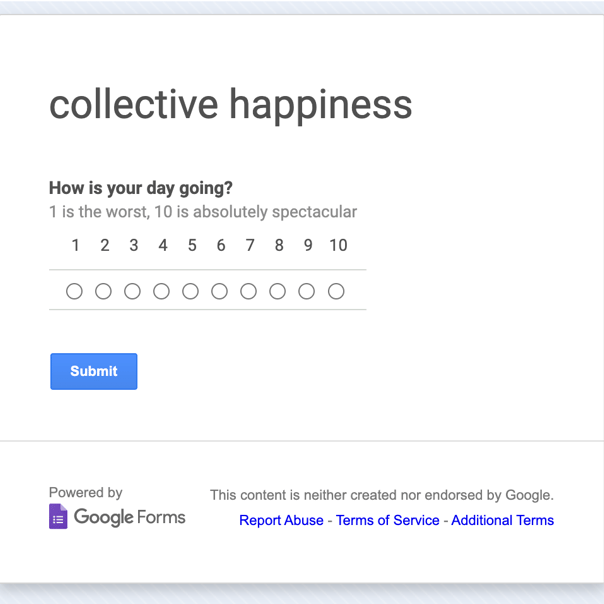The width and height of the screenshot is (604, 604).
Task: Select rating 9 radio button
Action: point(307,291)
